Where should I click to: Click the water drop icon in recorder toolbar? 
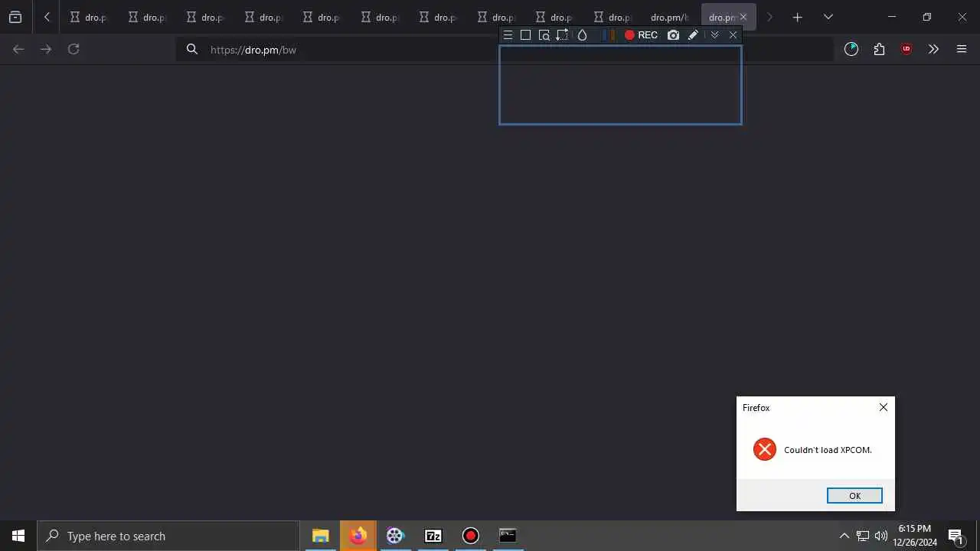pos(582,35)
